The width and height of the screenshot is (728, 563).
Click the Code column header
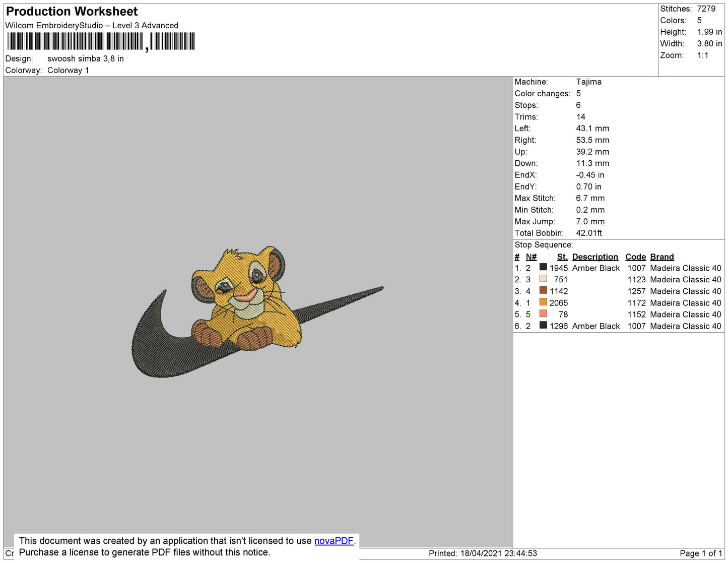635,257
